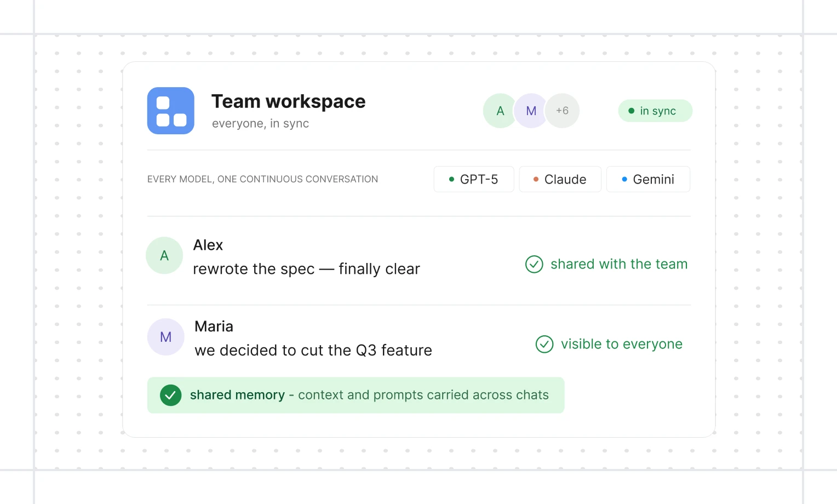Click the name Alex
The image size is (837, 504).
[x=208, y=245]
